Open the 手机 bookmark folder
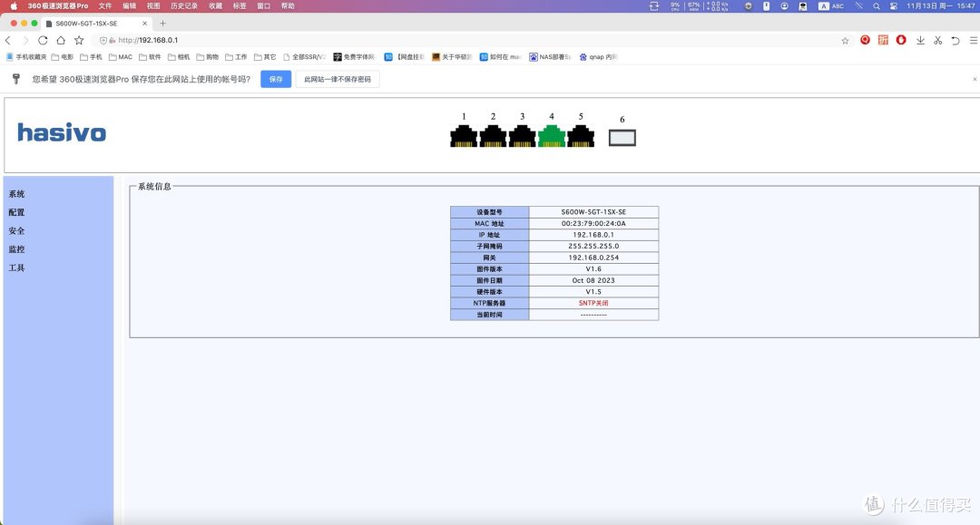The image size is (980, 525). coord(92,57)
